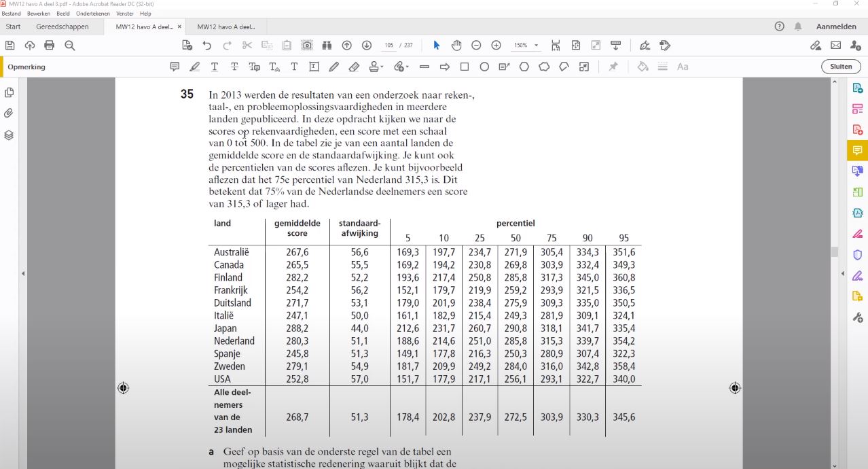Expand the left navigation pane arrow
The image size is (868, 469).
(x=23, y=273)
